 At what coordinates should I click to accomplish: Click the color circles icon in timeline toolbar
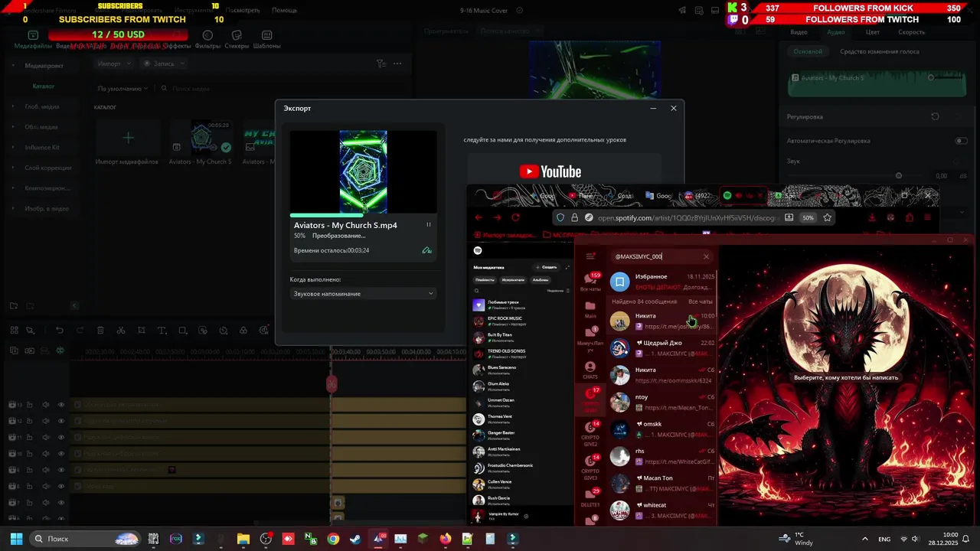click(x=243, y=331)
